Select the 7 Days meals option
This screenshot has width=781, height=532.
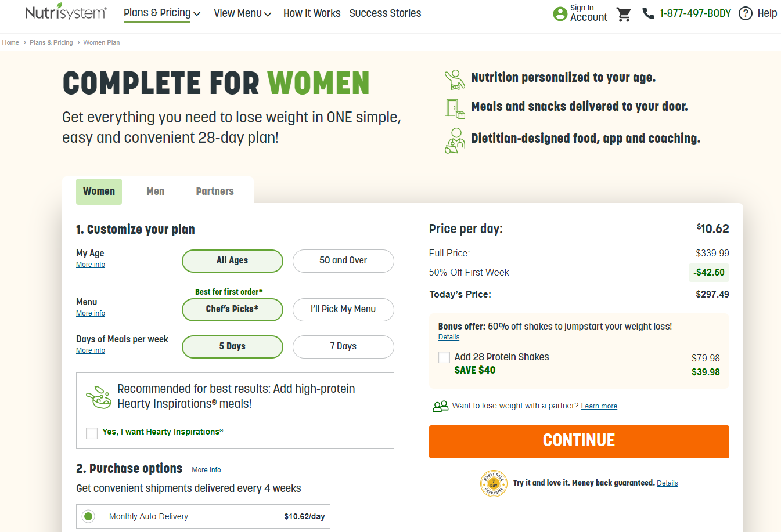343,346
